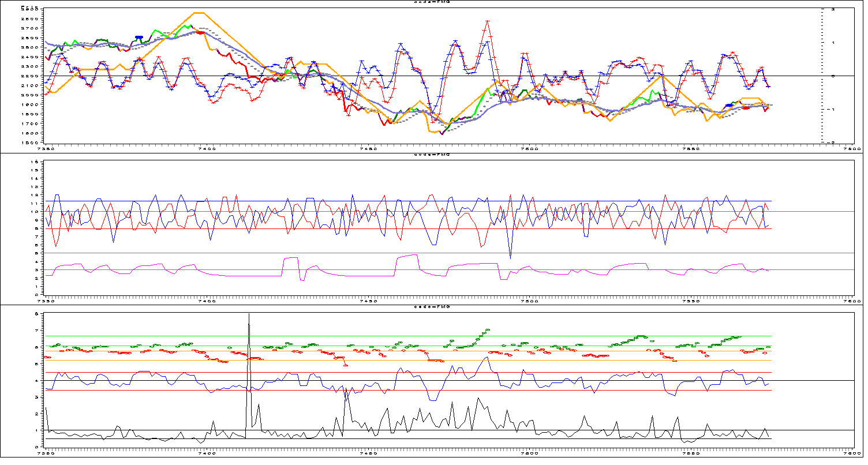Click the flat peak of the thick orange line
Screen dimensions: 868x465
point(198,13)
